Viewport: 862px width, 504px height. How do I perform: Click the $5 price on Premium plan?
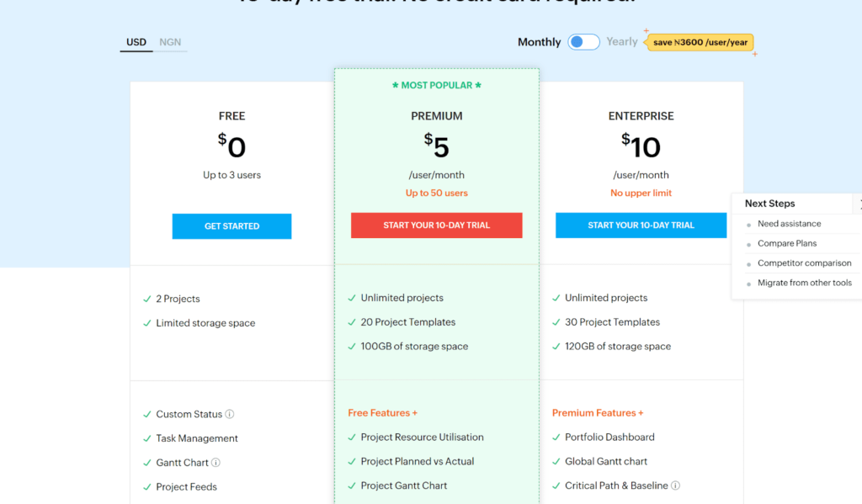click(x=437, y=146)
